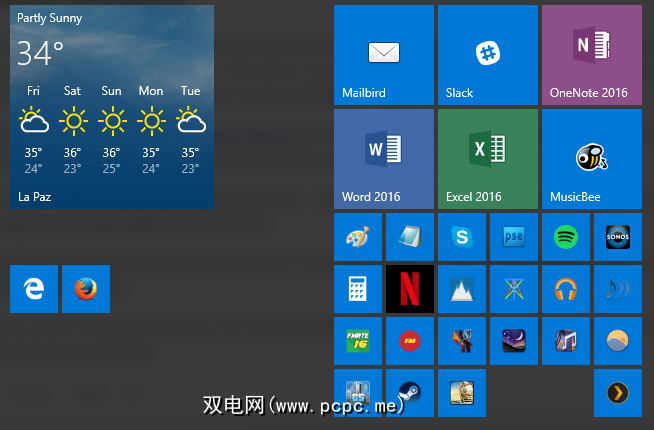The image size is (654, 430).
Task: Open the white mountain icon tile
Action: [x=462, y=289]
